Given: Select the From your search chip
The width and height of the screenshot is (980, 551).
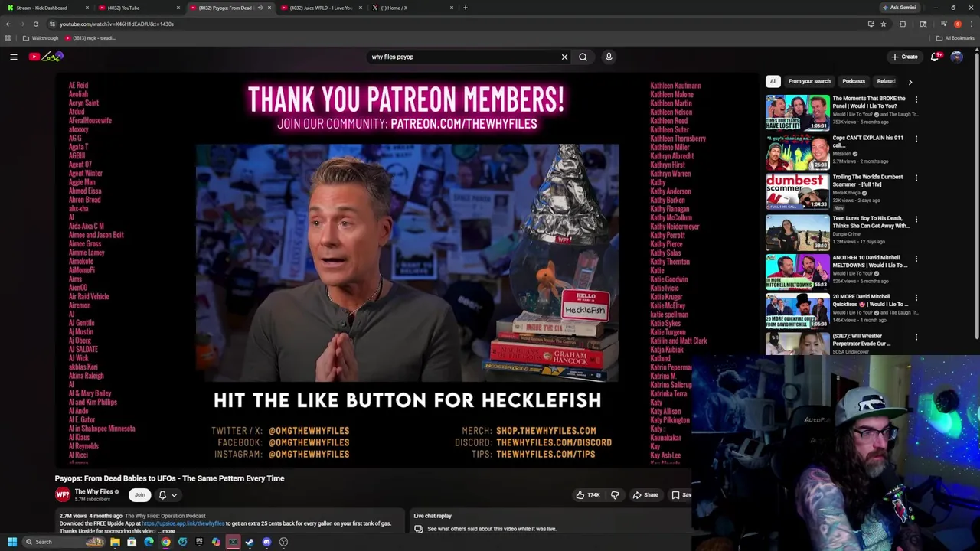Looking at the screenshot, I should (809, 81).
